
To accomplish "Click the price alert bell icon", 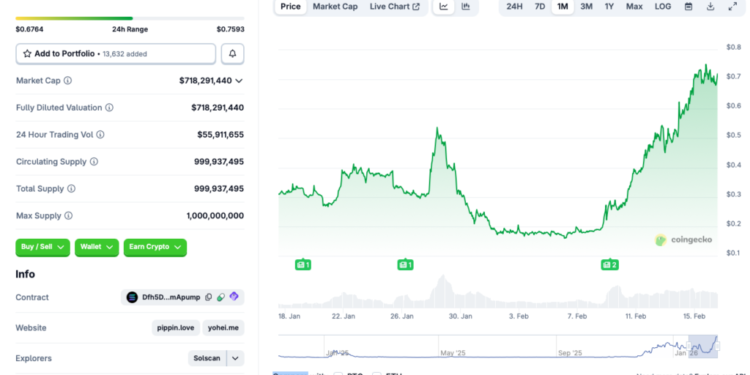I will click(232, 54).
